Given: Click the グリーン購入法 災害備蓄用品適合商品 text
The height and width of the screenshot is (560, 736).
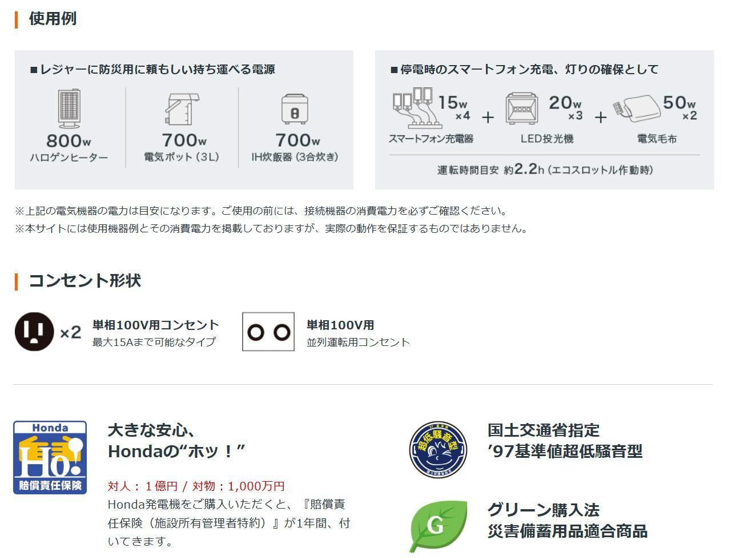Looking at the screenshot, I should coord(567,520).
